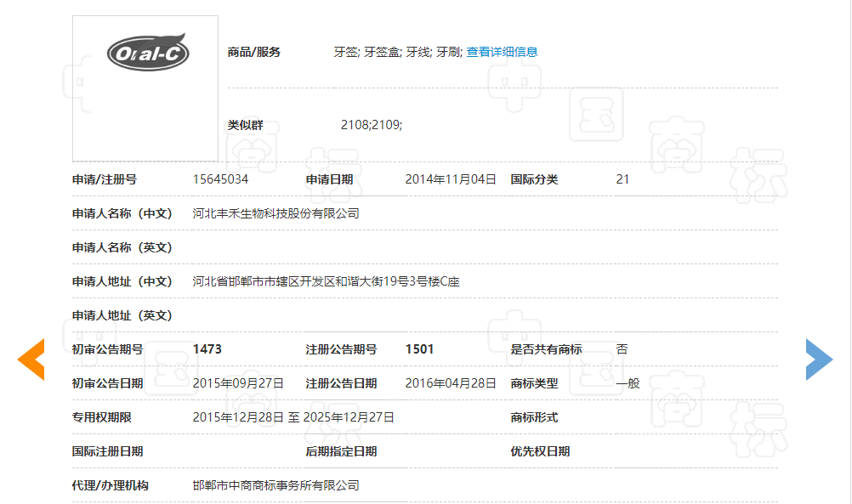Click the 注册公告期号 label
The height and width of the screenshot is (504, 852).
(x=341, y=349)
